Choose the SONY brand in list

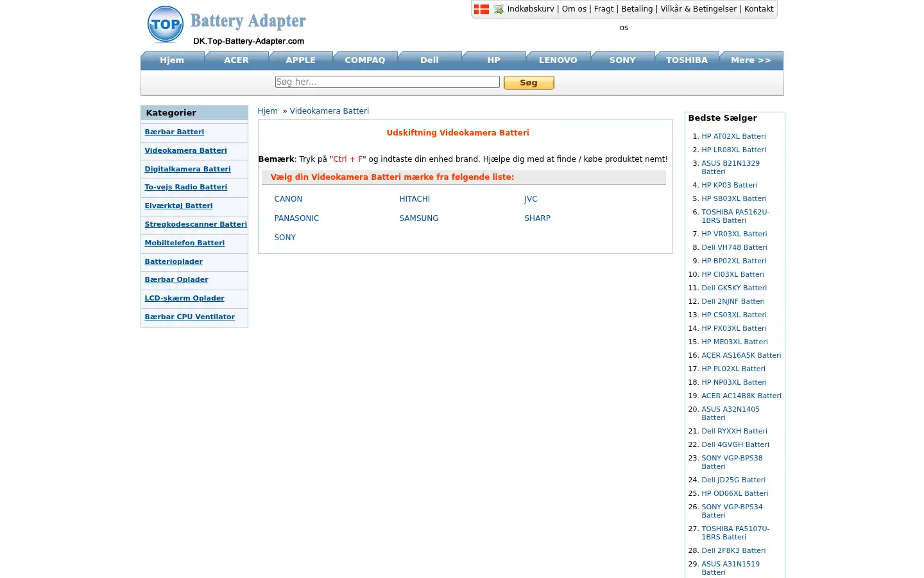[x=285, y=238]
